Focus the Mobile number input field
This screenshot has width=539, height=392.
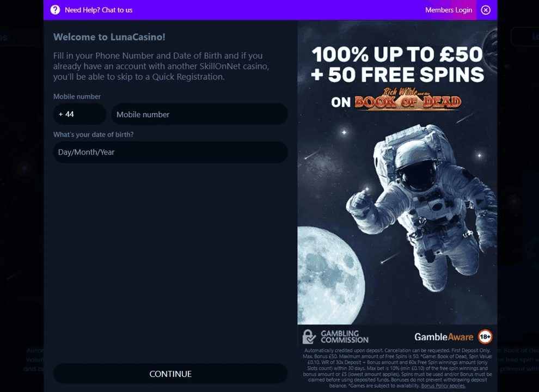(199, 114)
